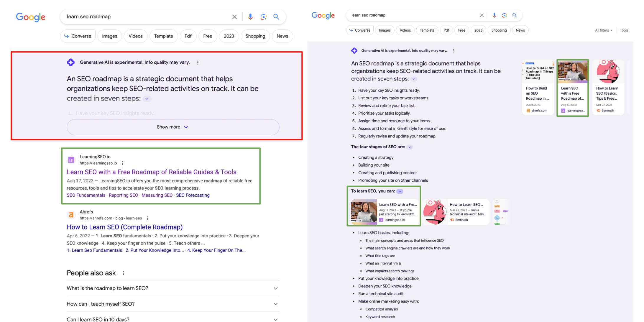Click the Google logo in right window
The width and height of the screenshot is (644, 322).
[x=323, y=15]
